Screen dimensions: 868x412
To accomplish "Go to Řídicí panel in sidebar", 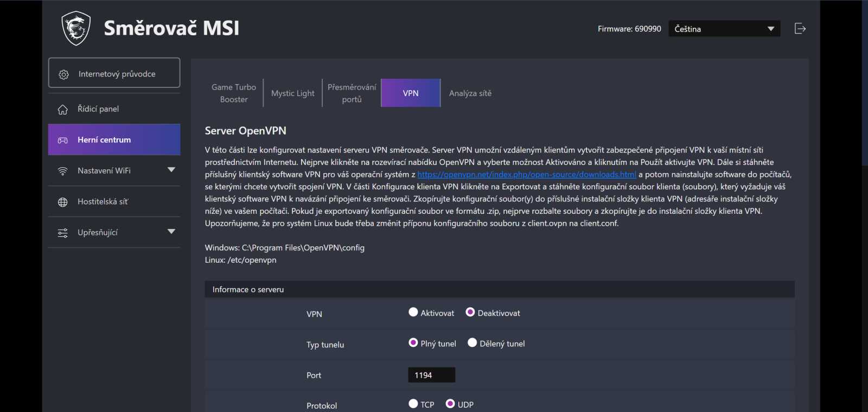I will 114,109.
